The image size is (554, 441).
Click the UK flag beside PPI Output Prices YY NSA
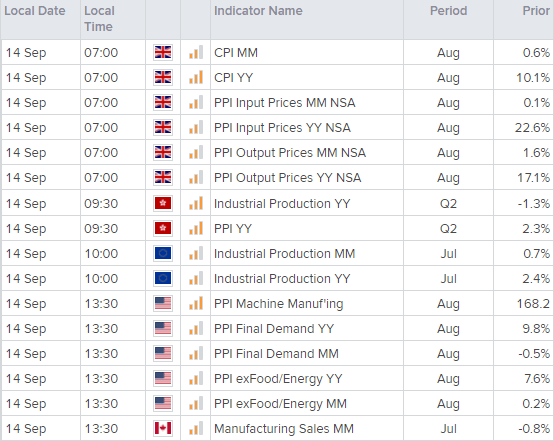163,177
